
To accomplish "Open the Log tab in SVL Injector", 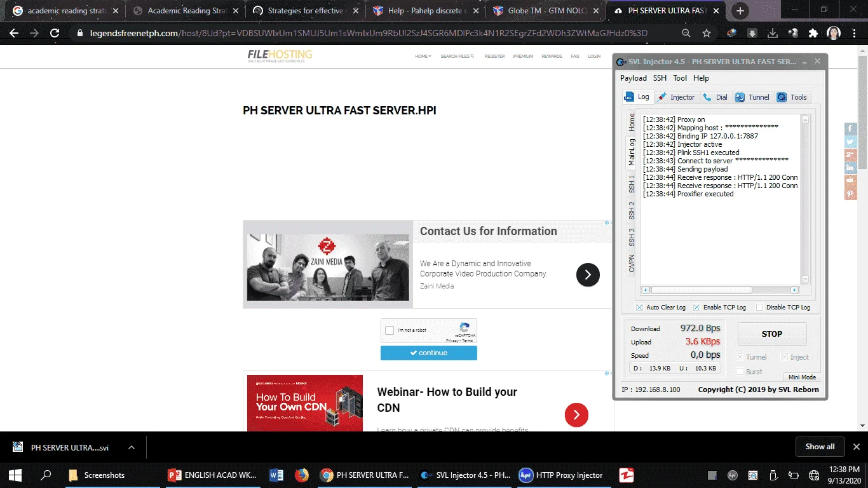I will point(637,97).
